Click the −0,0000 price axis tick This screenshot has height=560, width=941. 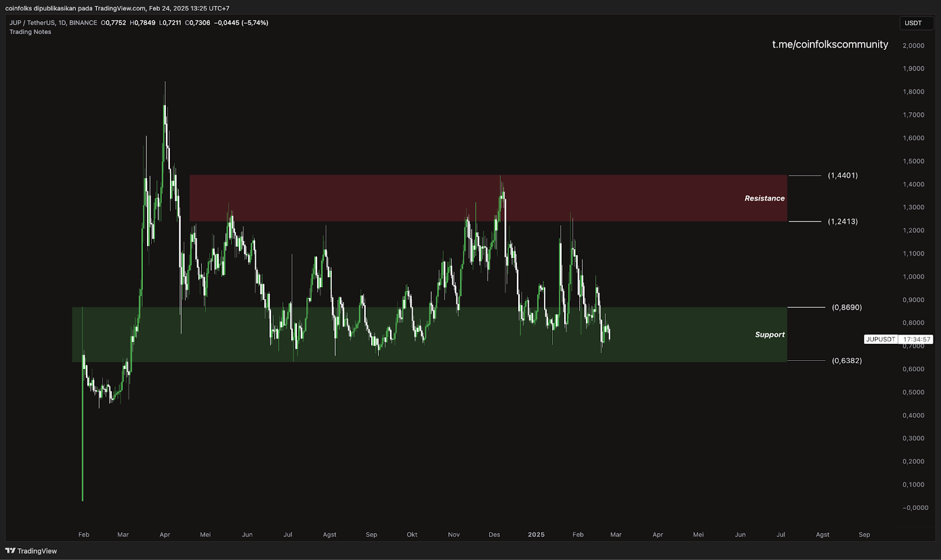[x=915, y=508]
